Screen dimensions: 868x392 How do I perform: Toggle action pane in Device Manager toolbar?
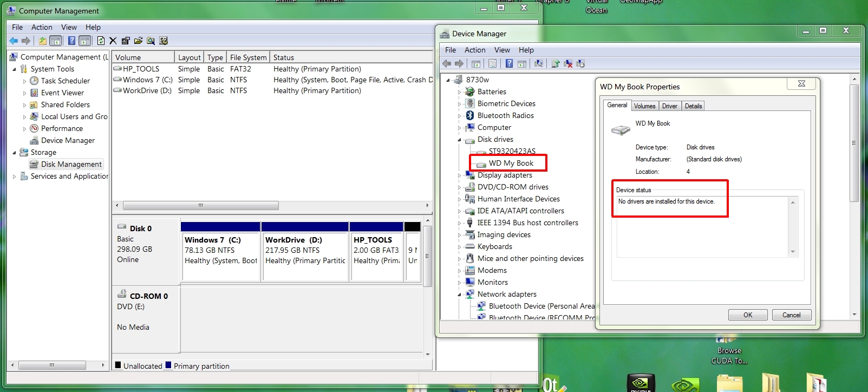click(522, 63)
